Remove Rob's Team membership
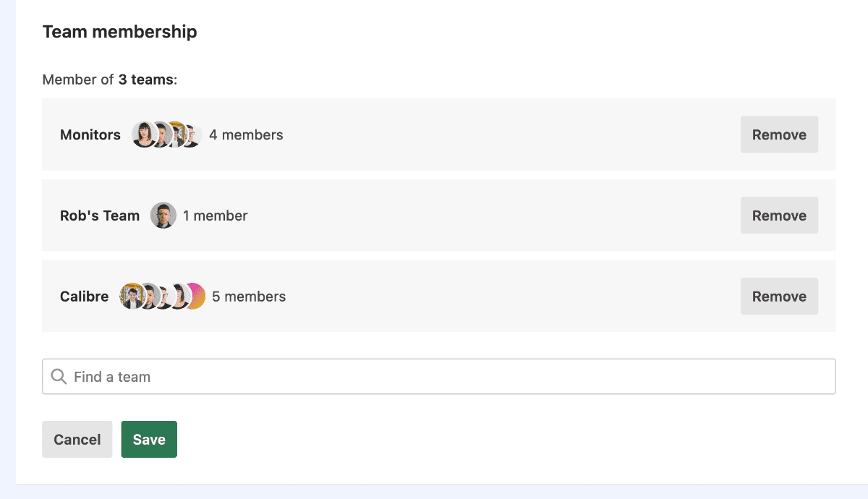This screenshot has height=499, width=868. [779, 215]
